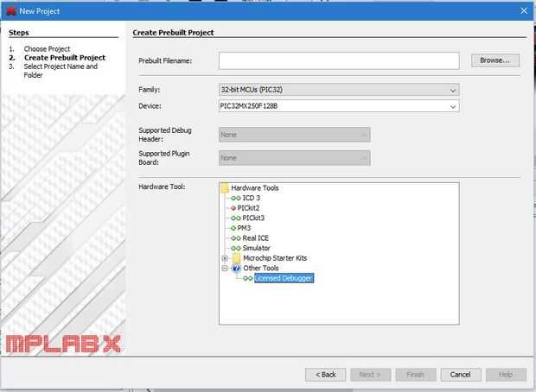Image resolution: width=536 pixels, height=392 pixels.
Task: Select Real ICE in hardware tool tree
Action: pyautogui.click(x=255, y=238)
